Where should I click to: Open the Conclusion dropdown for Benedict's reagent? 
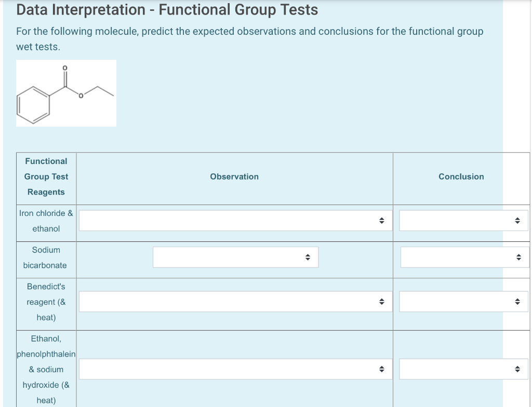[463, 301]
